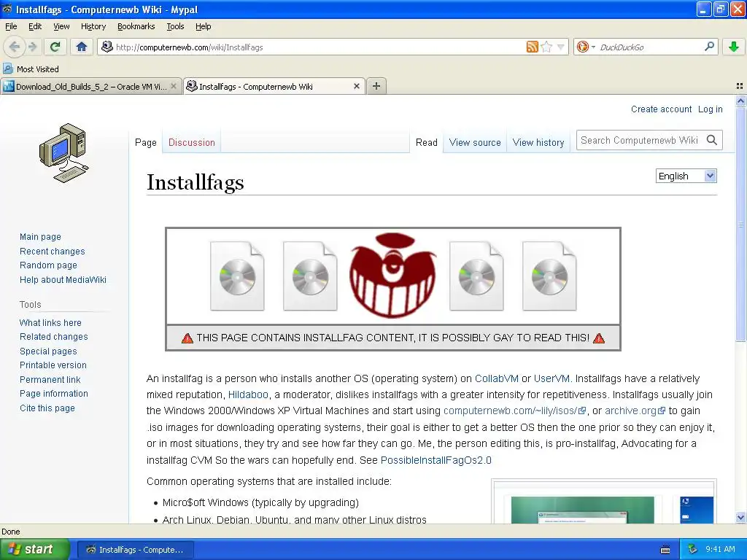
Task: Open Related changes link
Action: pyautogui.click(x=54, y=337)
